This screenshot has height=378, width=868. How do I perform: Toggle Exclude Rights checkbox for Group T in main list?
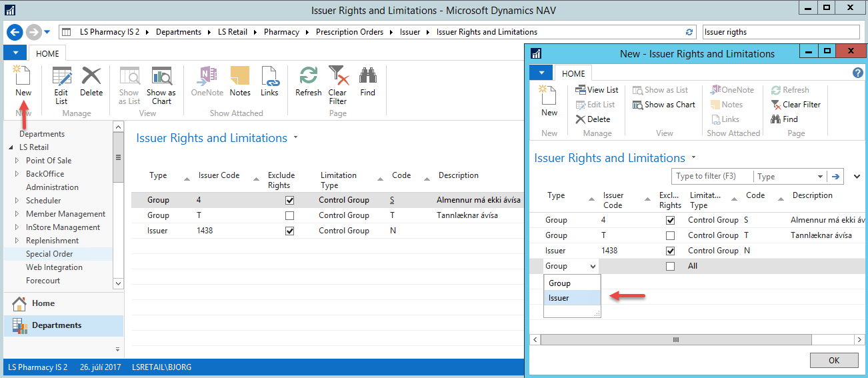(x=289, y=215)
